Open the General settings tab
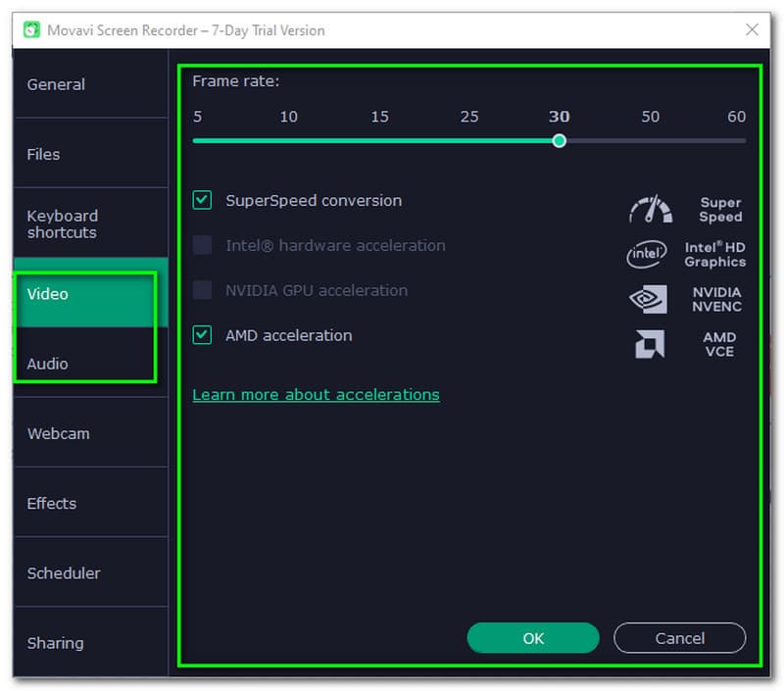784x691 pixels. coord(90,84)
